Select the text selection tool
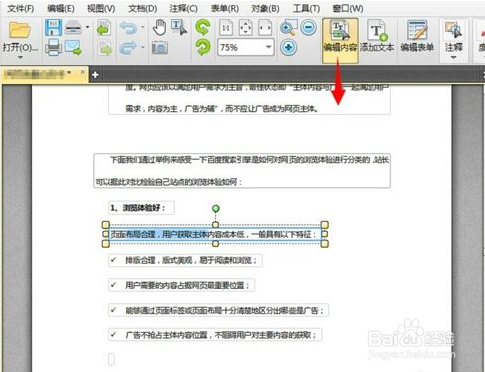 (x=179, y=27)
